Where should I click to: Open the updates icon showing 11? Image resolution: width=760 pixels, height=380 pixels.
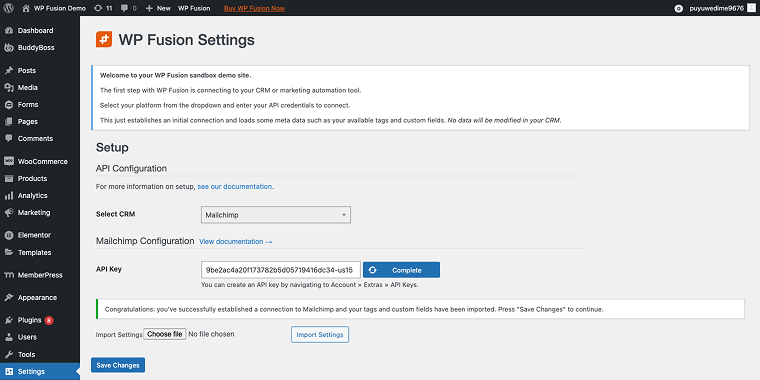point(98,8)
